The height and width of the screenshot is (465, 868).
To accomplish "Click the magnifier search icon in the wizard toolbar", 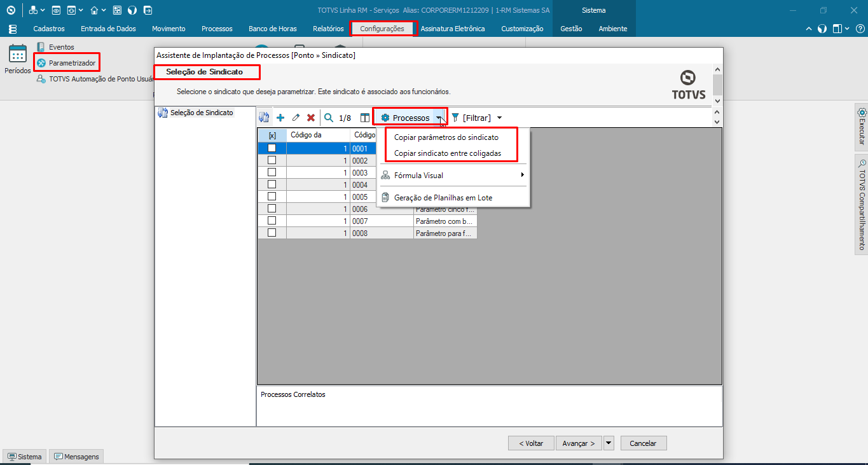I will coord(329,118).
